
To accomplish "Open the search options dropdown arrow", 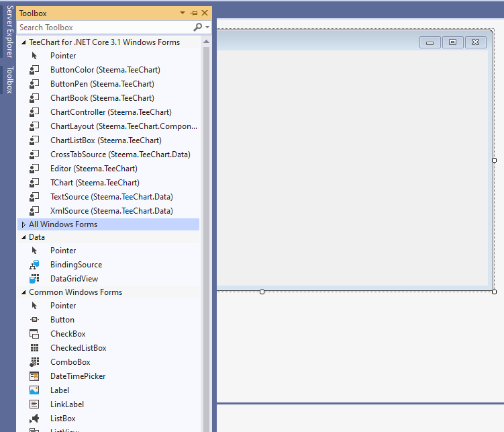I will click(207, 28).
